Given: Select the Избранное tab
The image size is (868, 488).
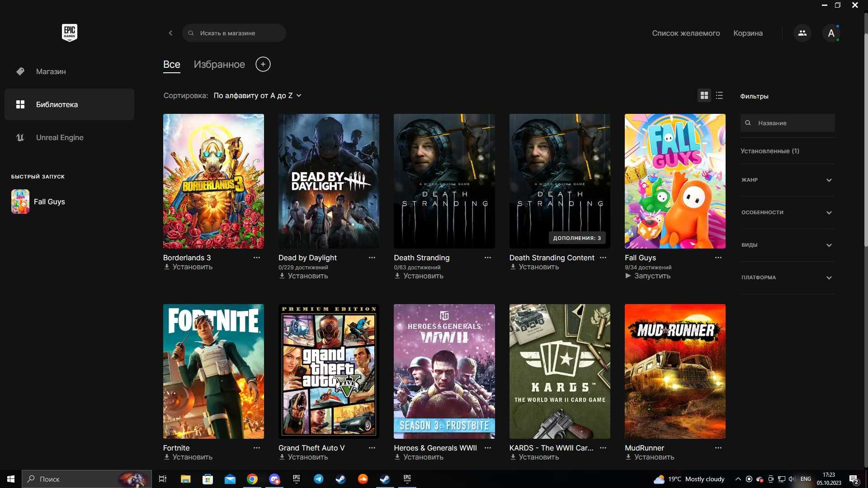Looking at the screenshot, I should point(219,64).
